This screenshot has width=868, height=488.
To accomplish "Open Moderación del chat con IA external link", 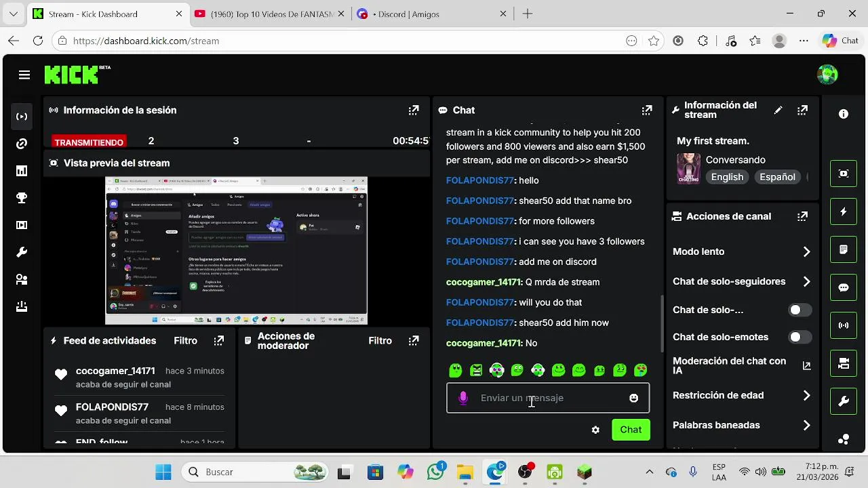I will pyautogui.click(x=806, y=365).
